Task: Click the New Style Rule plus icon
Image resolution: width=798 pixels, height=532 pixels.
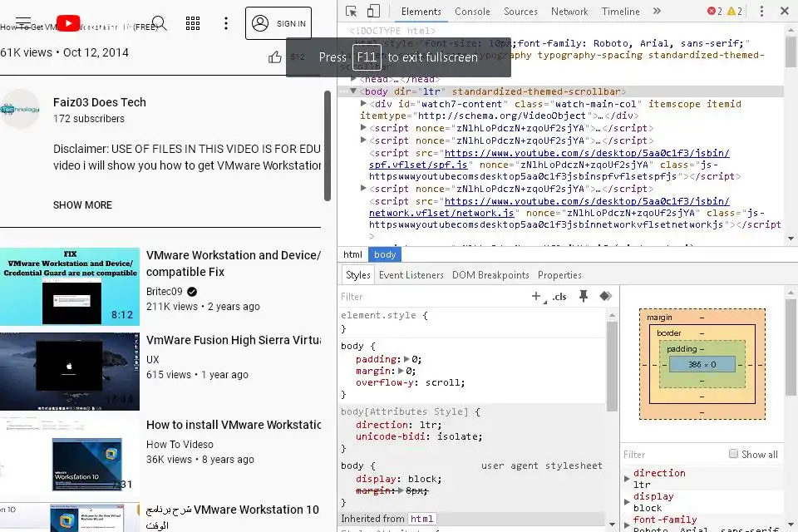Action: (x=536, y=296)
